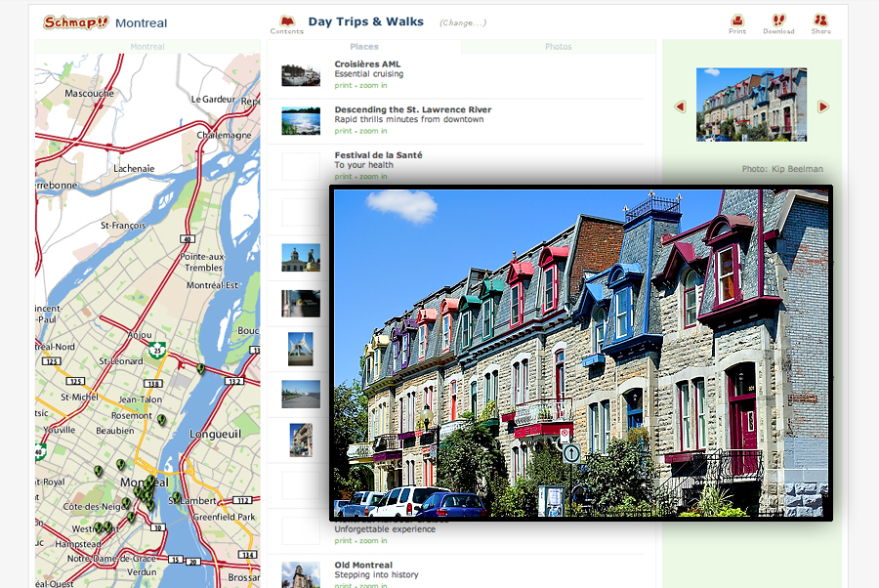Click the Montreal city title text
The height and width of the screenshot is (588, 879).
(x=142, y=23)
